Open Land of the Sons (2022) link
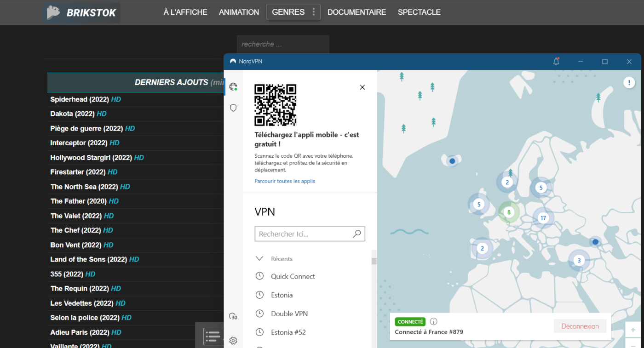 coord(95,259)
